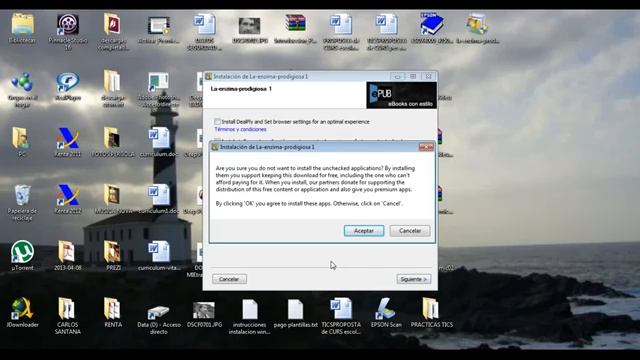
Task: Launch the JDownloader shortcut
Action: click(22, 313)
